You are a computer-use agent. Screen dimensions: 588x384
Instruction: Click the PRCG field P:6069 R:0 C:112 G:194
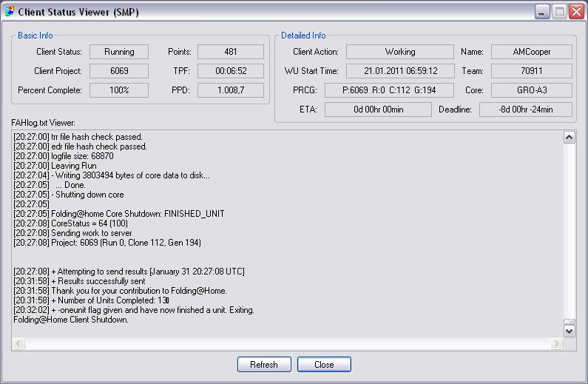click(x=389, y=90)
